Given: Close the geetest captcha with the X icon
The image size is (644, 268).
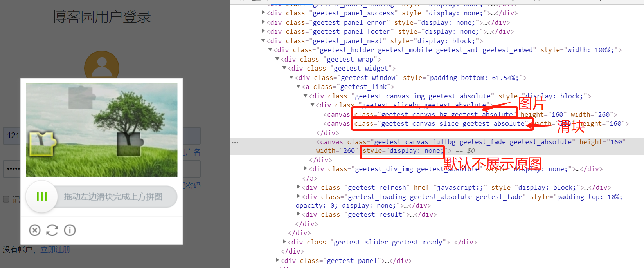Looking at the screenshot, I should pos(35,230).
